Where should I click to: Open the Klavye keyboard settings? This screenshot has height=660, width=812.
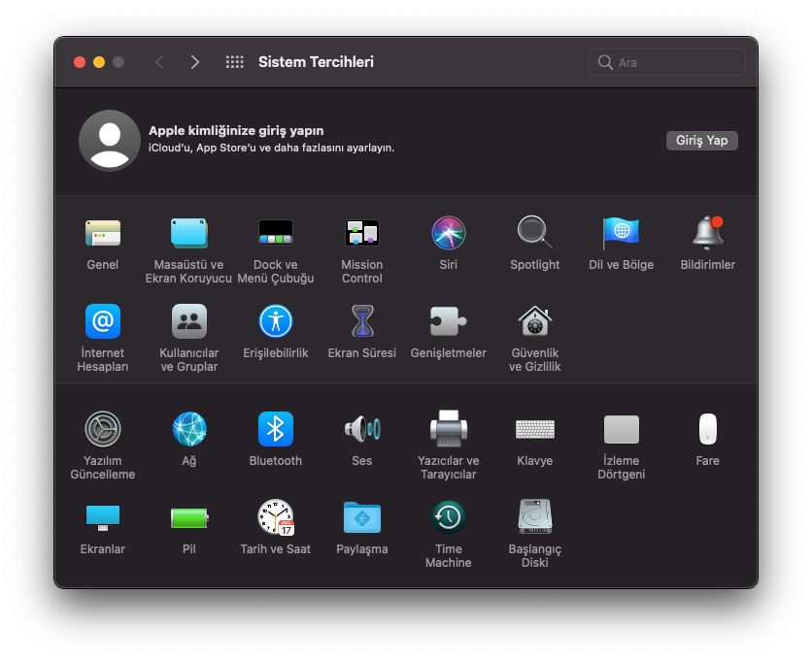(x=535, y=429)
